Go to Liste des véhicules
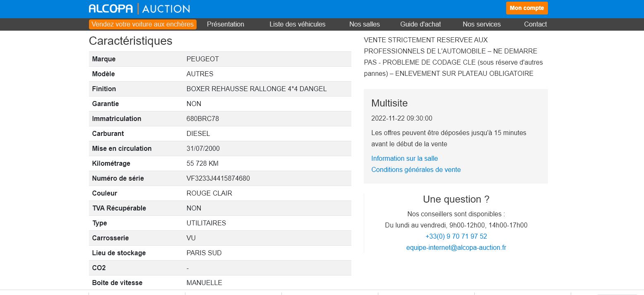Screen dimensions: 644x295 click(297, 24)
